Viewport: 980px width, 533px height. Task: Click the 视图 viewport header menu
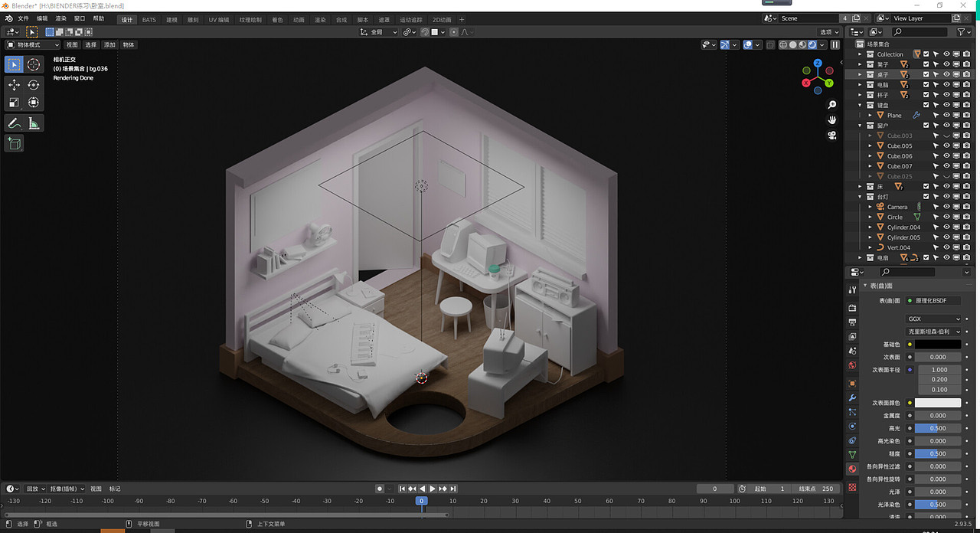point(72,45)
